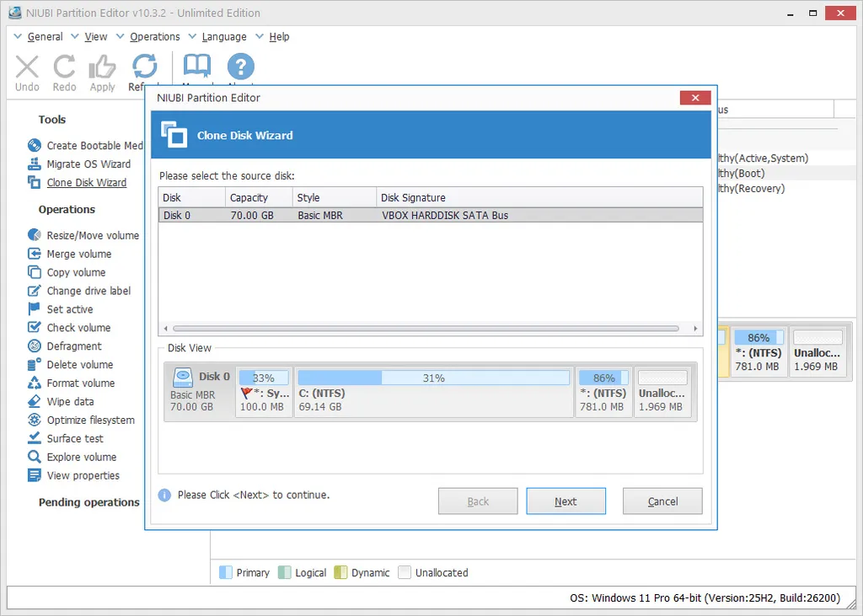Select 781.0 MB NTFS partition in main window
The width and height of the screenshot is (863, 616).
coord(758,351)
